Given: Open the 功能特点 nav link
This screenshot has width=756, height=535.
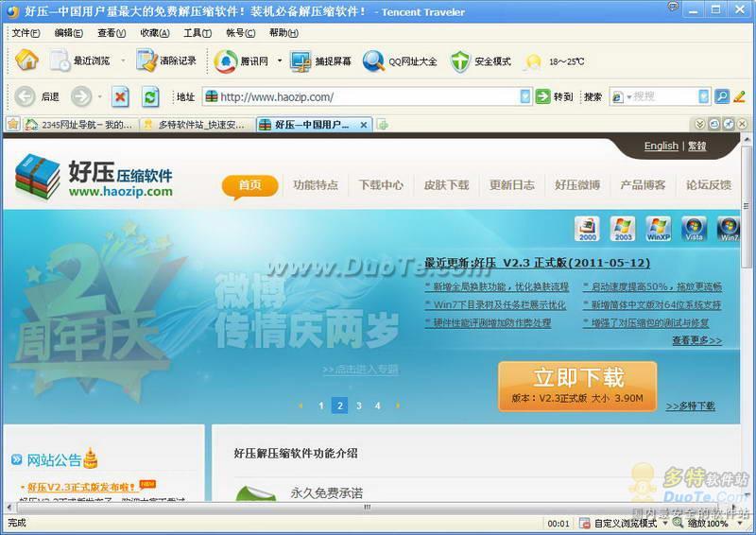Looking at the screenshot, I should tap(316, 184).
